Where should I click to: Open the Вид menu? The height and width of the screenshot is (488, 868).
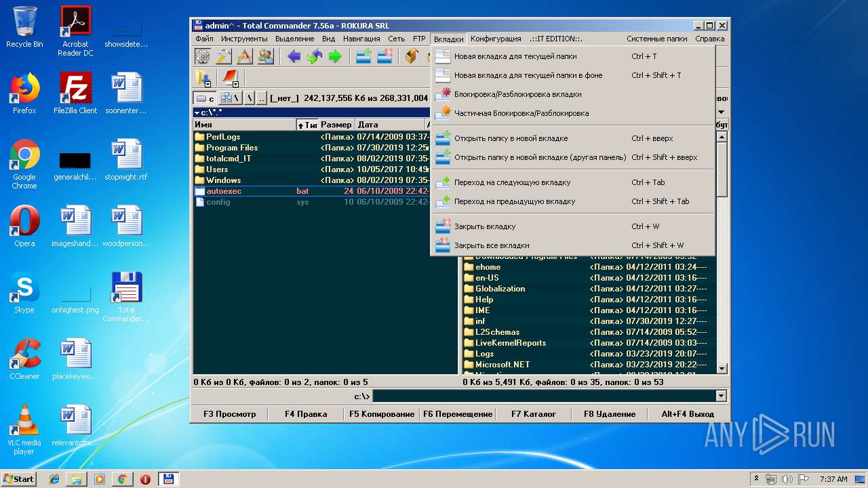point(328,39)
